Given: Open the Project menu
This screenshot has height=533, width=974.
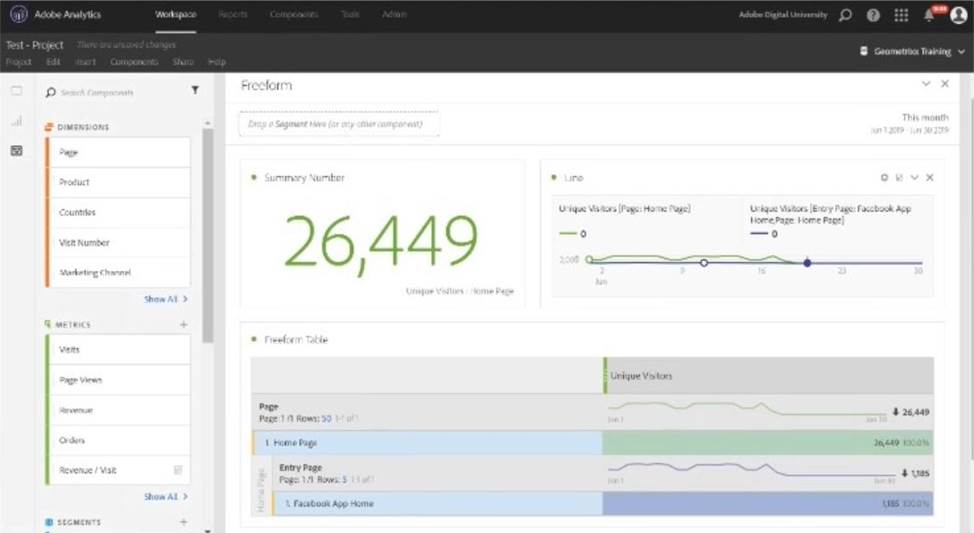Looking at the screenshot, I should click(x=19, y=62).
